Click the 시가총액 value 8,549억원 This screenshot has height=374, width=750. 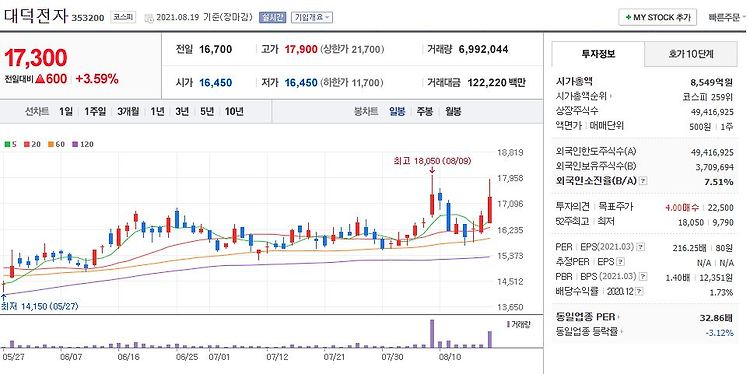712,82
